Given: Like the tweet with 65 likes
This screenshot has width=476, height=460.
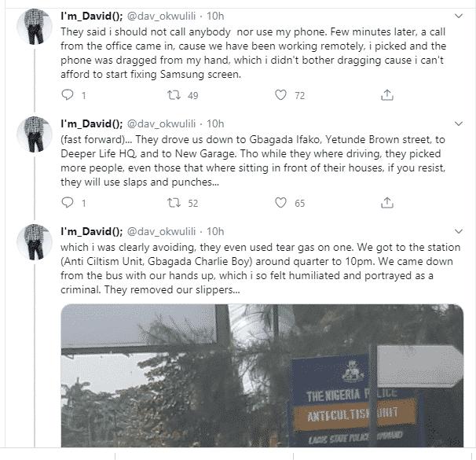Looking at the screenshot, I should (x=280, y=203).
